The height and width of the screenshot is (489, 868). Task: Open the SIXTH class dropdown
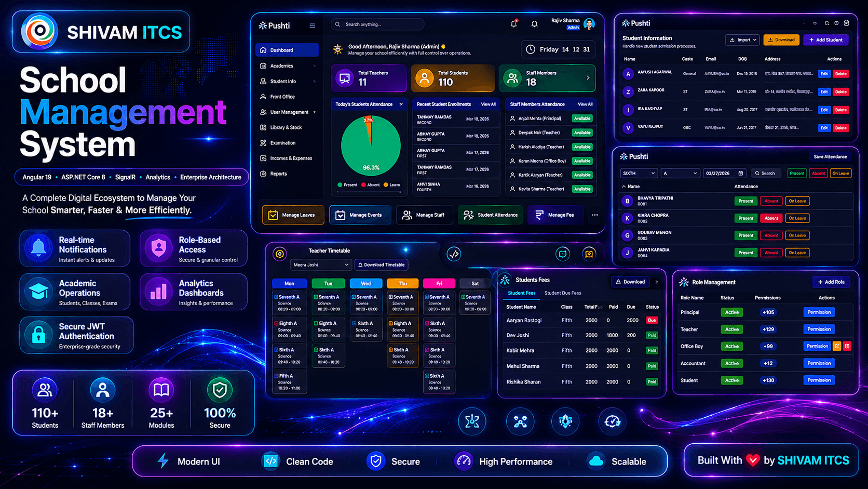point(639,173)
